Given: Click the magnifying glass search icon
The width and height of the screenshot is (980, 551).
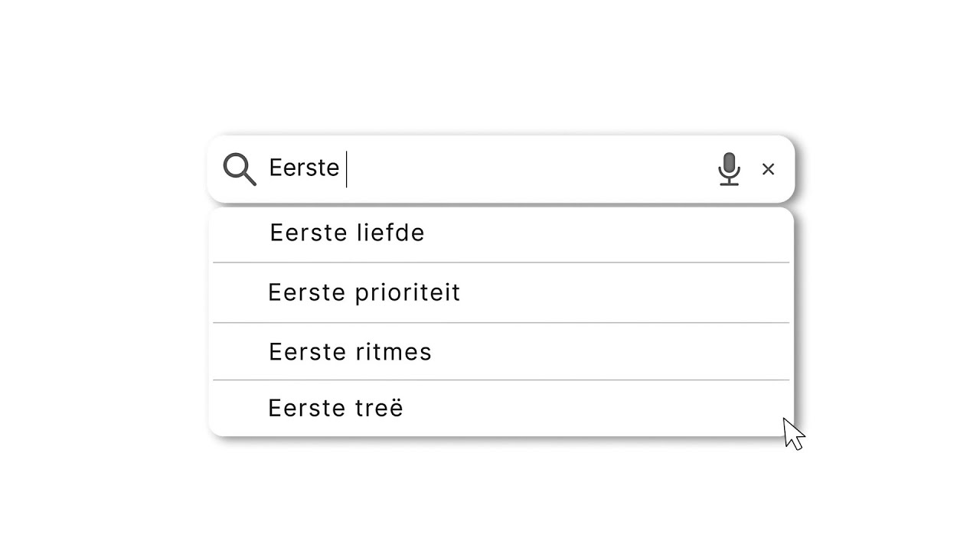Looking at the screenshot, I should pyautogui.click(x=239, y=169).
